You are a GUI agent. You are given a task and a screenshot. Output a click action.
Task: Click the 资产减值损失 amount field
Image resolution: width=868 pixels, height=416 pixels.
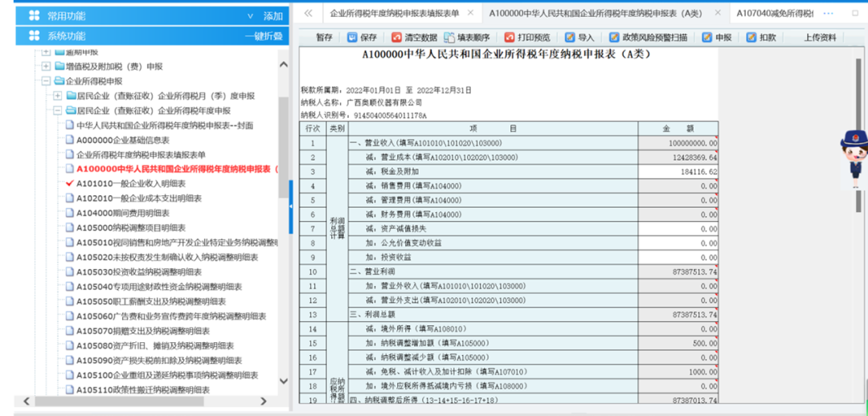(678, 229)
